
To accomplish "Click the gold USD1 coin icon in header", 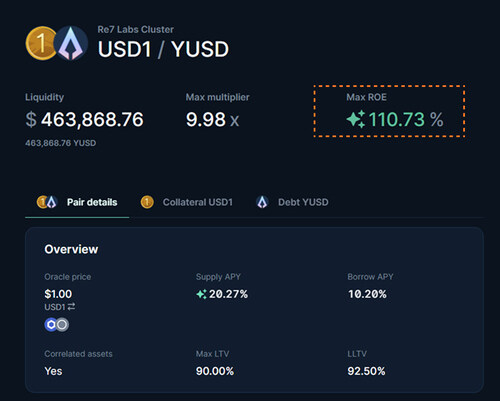I will point(41,43).
